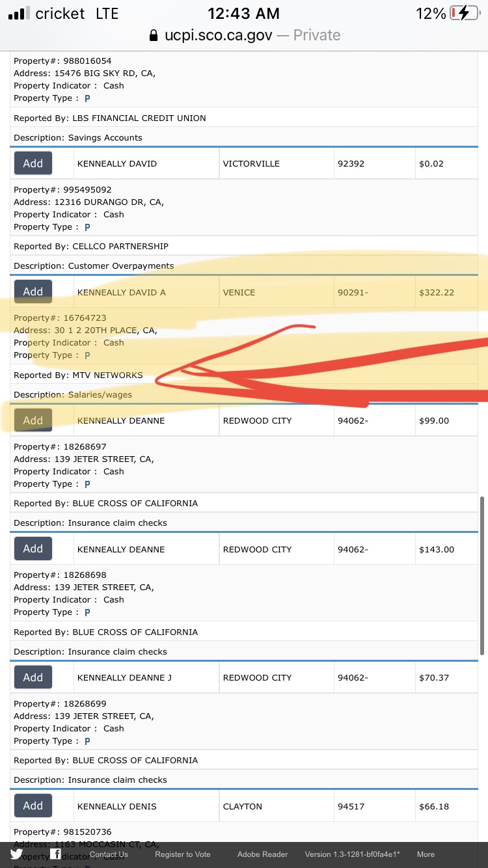Open the More footer menu
The height and width of the screenshot is (868, 488).
426,854
